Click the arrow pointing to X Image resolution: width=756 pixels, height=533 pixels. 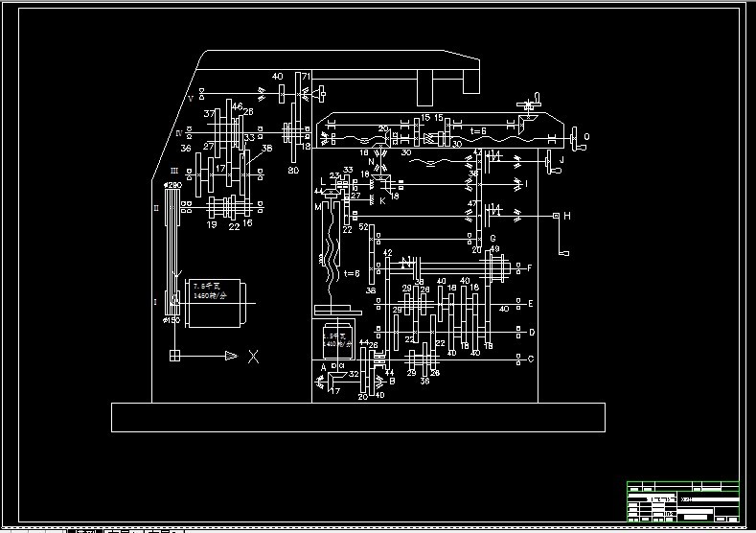(232, 356)
